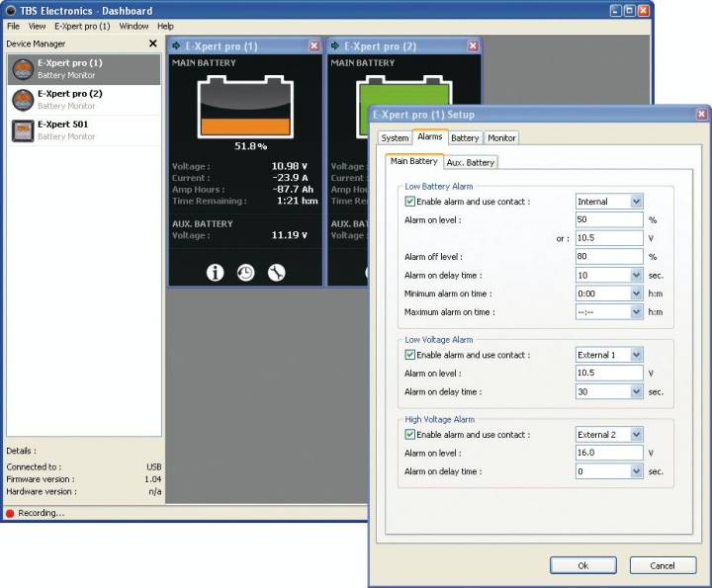Click the info icon on E-Xpert pro (1) panel

click(215, 273)
